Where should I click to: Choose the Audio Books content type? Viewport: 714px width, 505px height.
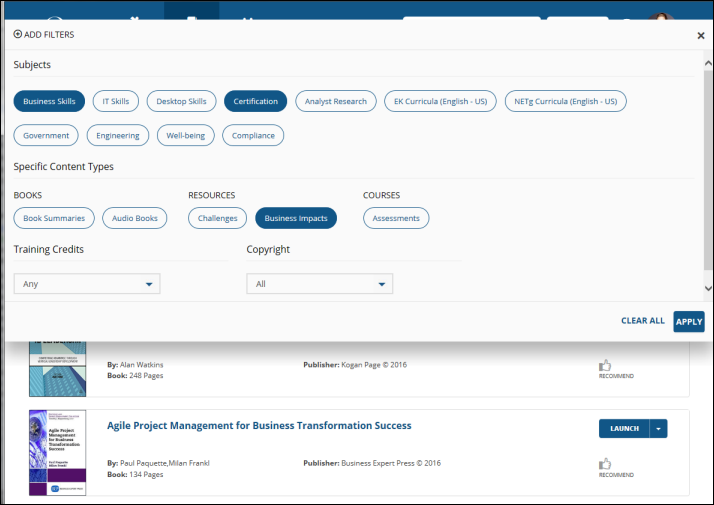point(134,218)
